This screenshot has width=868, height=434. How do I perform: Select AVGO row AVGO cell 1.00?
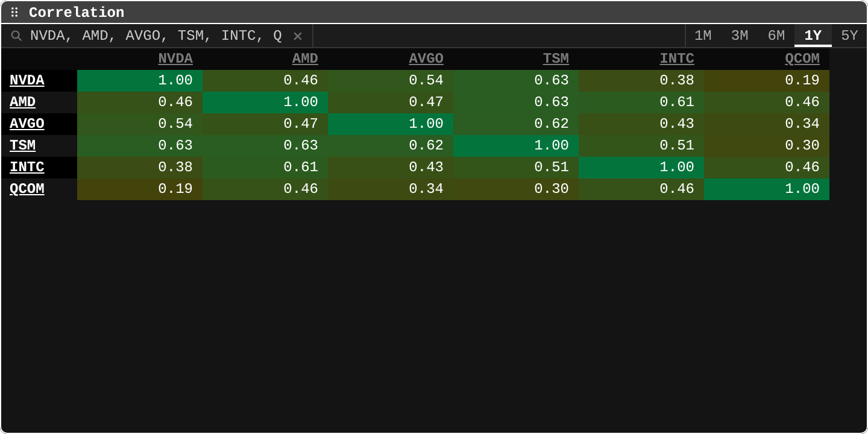pos(391,124)
